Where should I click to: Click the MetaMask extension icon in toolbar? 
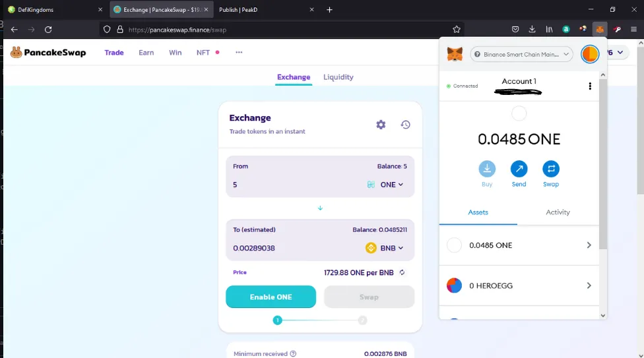(600, 30)
